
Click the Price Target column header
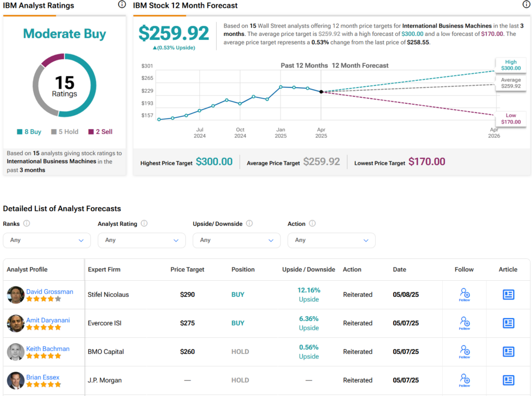tap(187, 269)
